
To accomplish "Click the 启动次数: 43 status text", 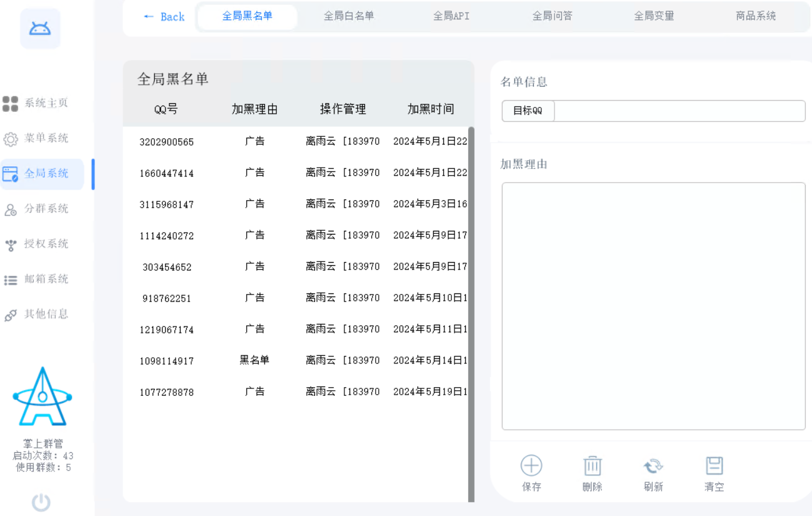I will [43, 456].
